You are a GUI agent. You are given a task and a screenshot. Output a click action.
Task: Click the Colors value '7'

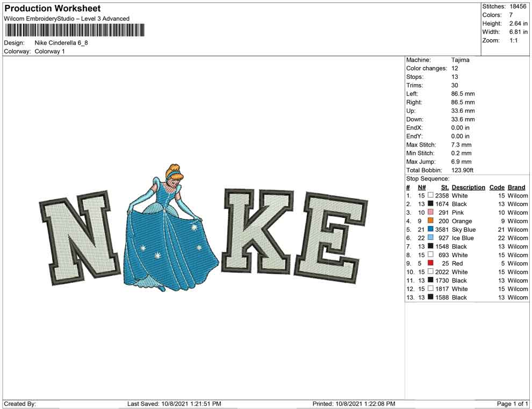511,15
